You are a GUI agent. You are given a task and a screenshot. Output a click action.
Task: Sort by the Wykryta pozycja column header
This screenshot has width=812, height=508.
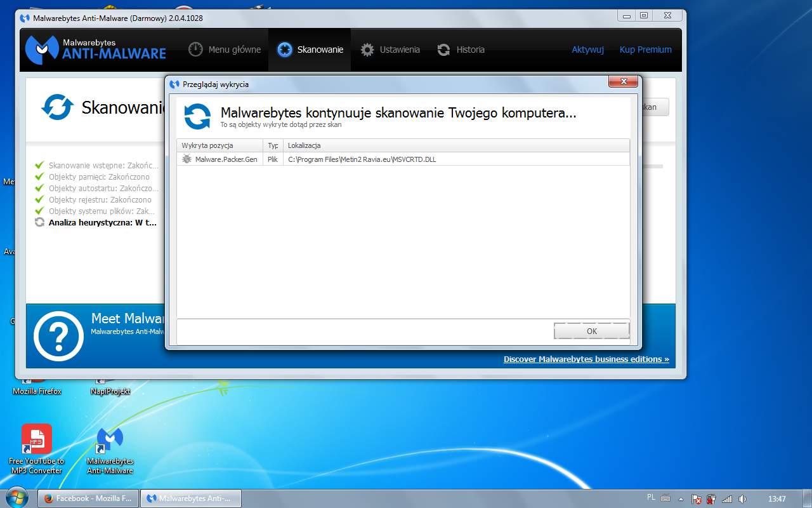coord(219,145)
